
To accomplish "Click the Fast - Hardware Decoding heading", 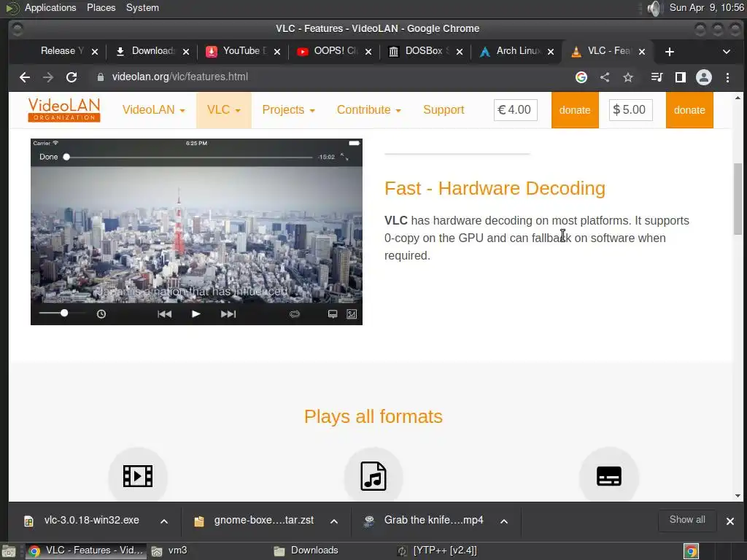I will [495, 189].
